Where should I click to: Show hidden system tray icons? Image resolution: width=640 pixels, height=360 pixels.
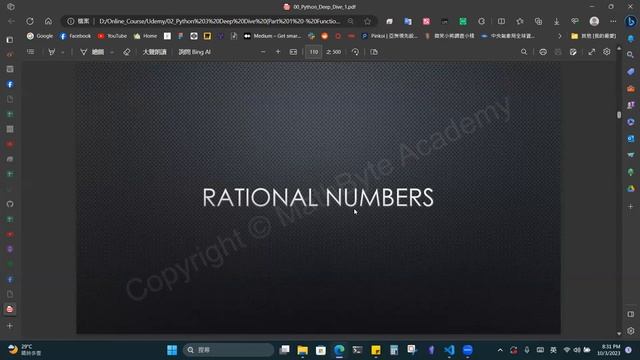[x=500, y=350]
